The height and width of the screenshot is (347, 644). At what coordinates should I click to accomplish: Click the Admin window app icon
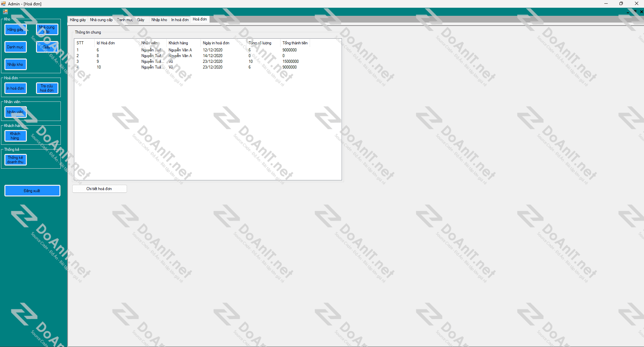(3, 4)
